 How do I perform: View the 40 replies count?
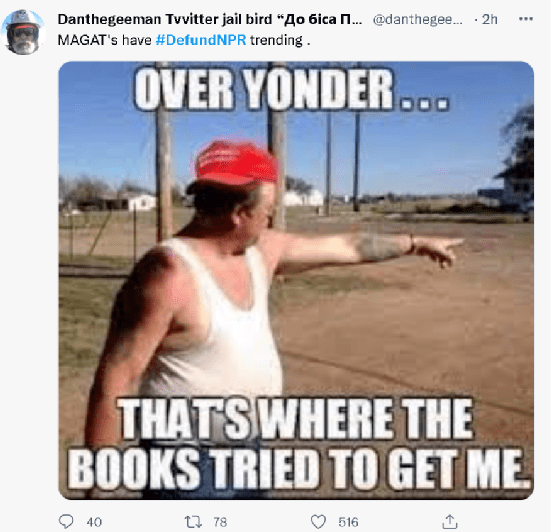coord(94,522)
